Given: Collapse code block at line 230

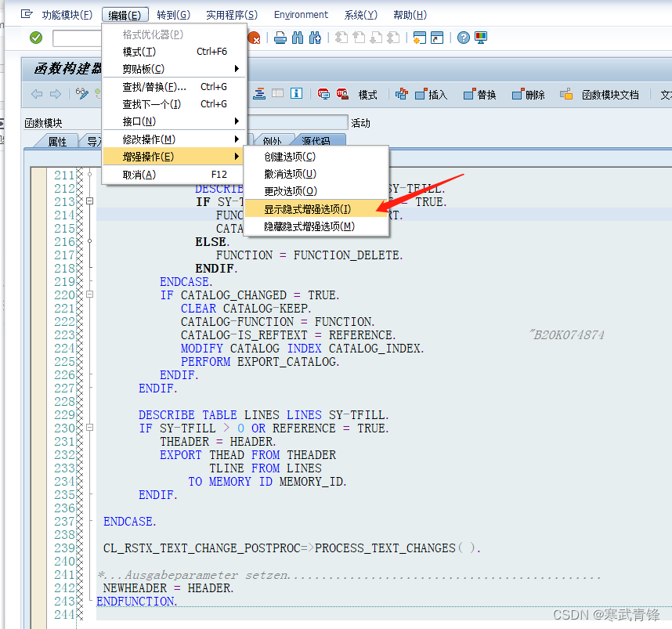Looking at the screenshot, I should point(89,427).
